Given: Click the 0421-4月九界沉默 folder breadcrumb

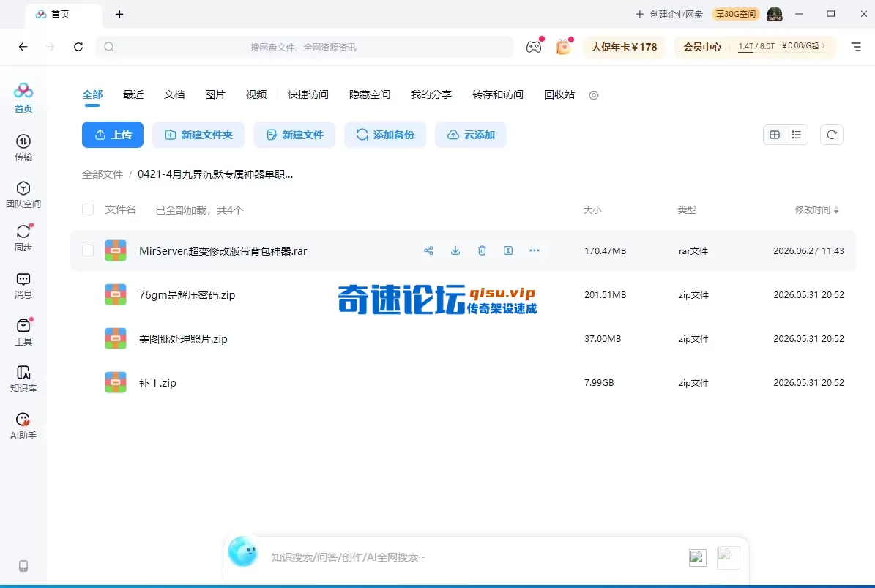Looking at the screenshot, I should click(215, 174).
